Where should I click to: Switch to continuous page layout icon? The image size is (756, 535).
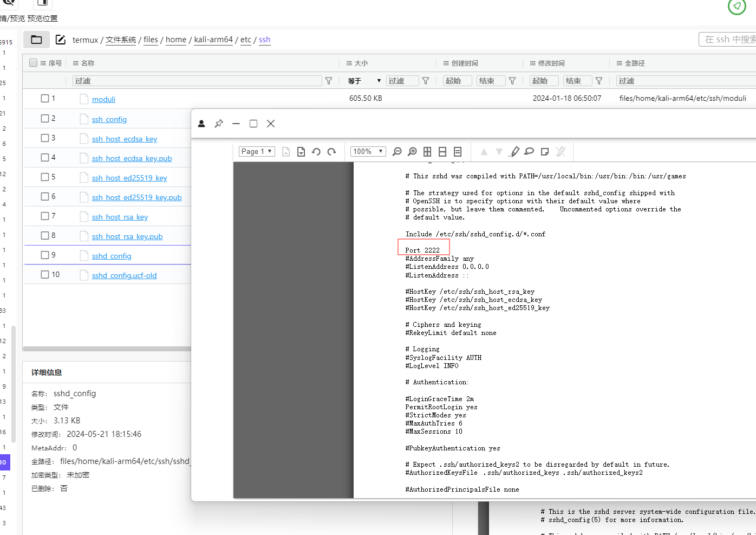[458, 152]
